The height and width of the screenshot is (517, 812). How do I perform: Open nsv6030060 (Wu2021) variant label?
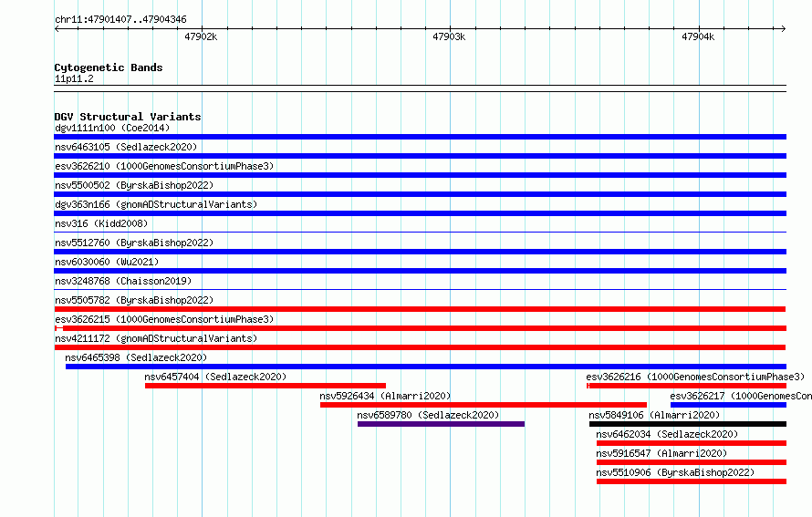[x=107, y=262]
